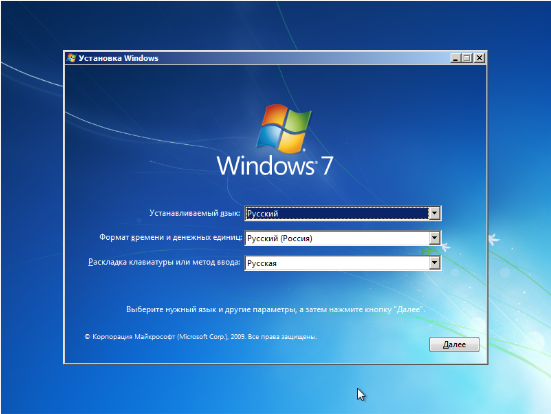Click the Установка Windows title bar text
This screenshot has height=414, width=551.
click(118, 58)
